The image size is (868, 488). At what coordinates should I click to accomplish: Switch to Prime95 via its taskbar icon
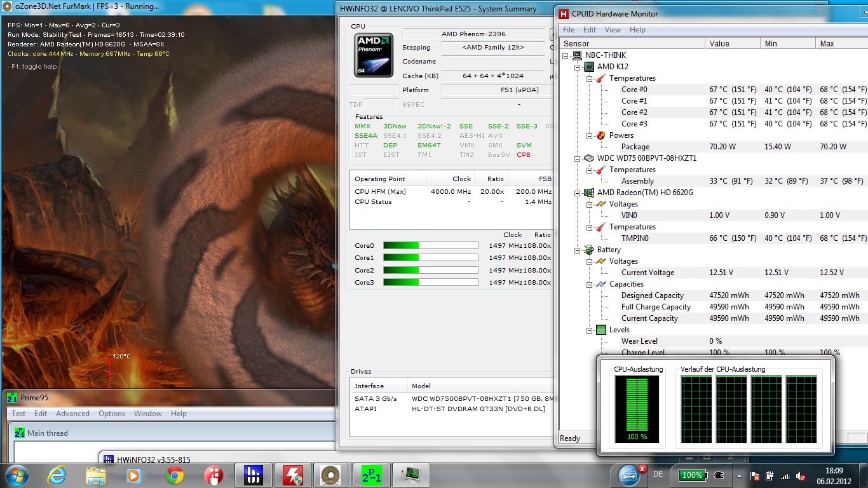click(x=371, y=475)
